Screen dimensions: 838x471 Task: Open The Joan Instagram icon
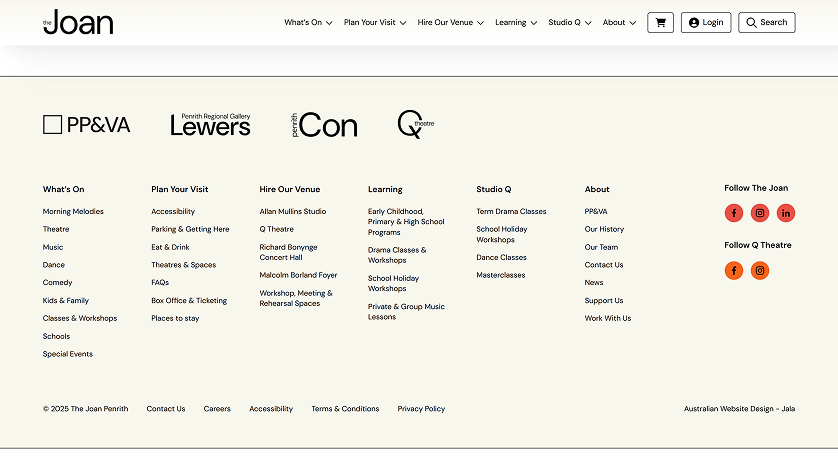(759, 213)
